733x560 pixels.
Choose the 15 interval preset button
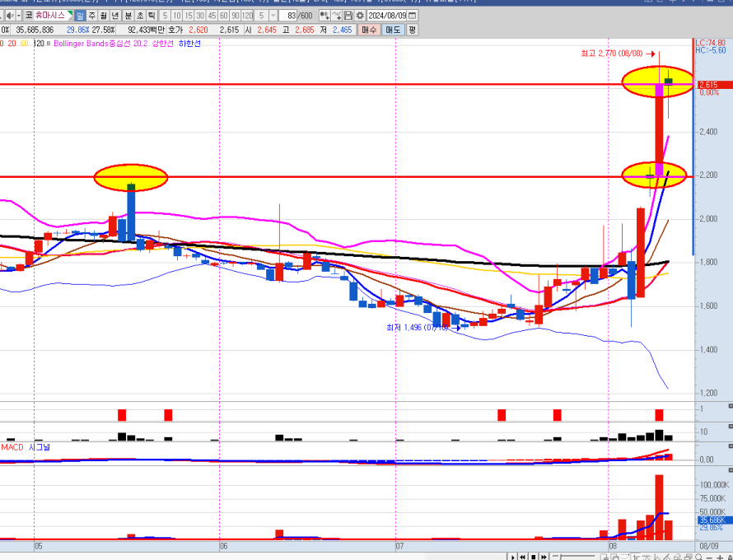(x=189, y=16)
